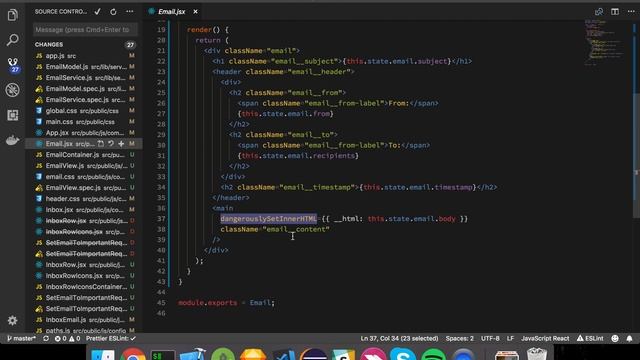Change end of line sequence LF
This screenshot has height=360, width=640.
point(510,338)
